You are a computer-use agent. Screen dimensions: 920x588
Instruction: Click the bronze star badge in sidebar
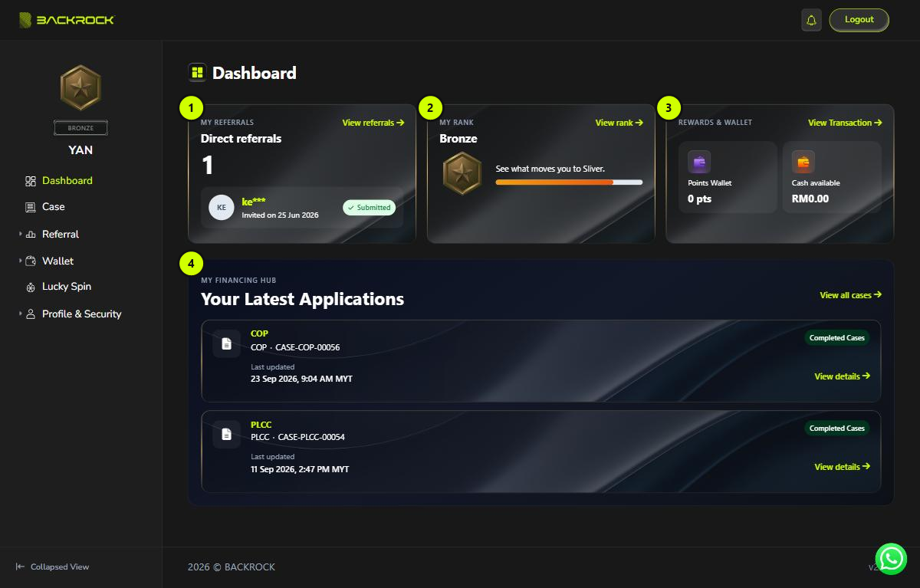[80, 87]
